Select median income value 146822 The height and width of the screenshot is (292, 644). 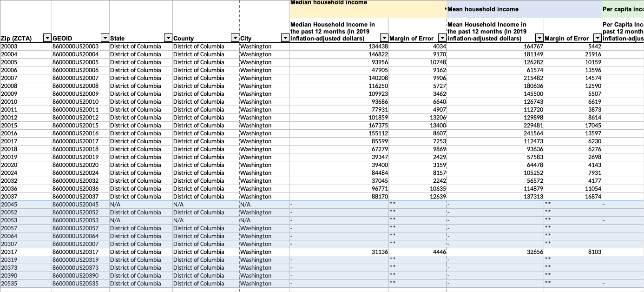tap(339, 54)
